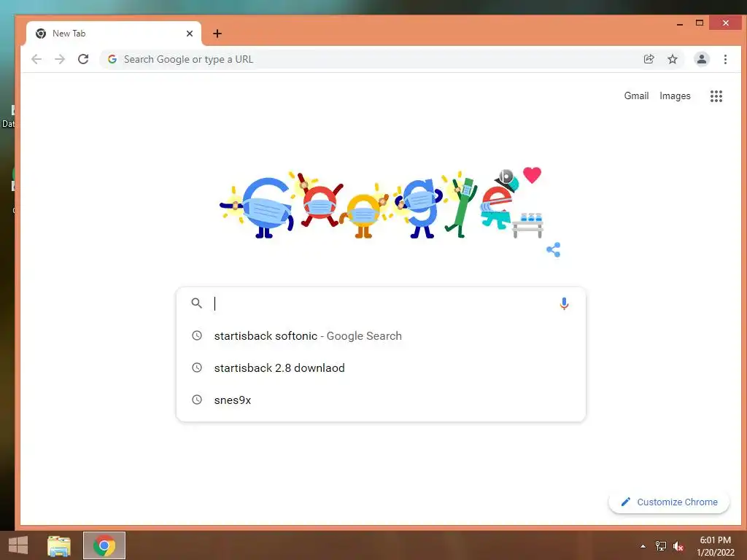Click Customize Chrome button
747x560 pixels.
[x=669, y=502]
